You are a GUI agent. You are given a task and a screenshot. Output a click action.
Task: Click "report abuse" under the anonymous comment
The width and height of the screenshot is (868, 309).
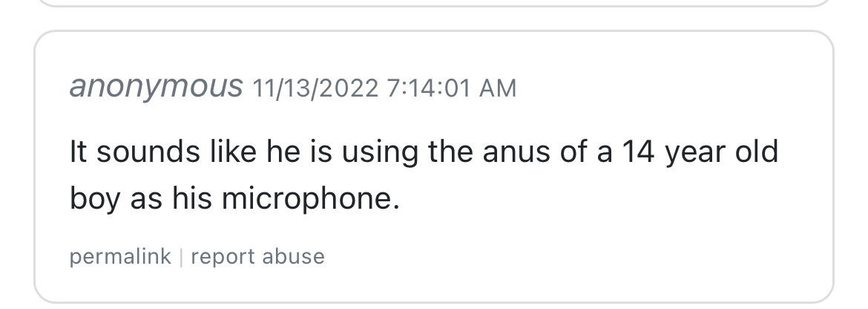pos(257,257)
